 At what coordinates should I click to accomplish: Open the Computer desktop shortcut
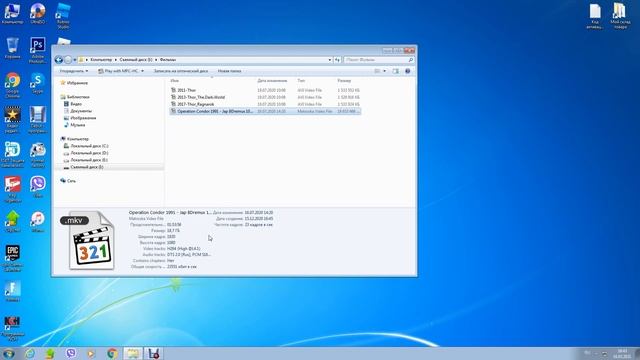[12, 13]
